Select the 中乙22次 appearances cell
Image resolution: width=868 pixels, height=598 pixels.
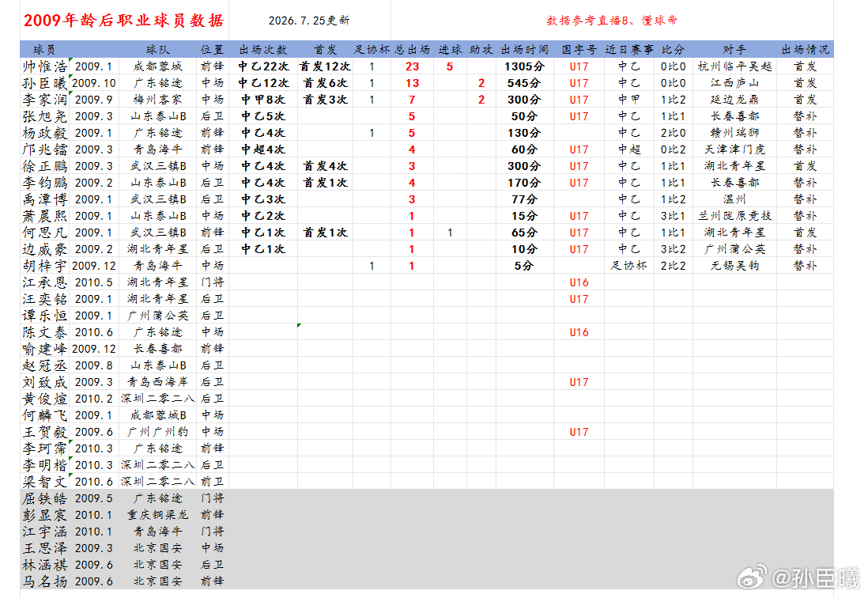point(263,66)
